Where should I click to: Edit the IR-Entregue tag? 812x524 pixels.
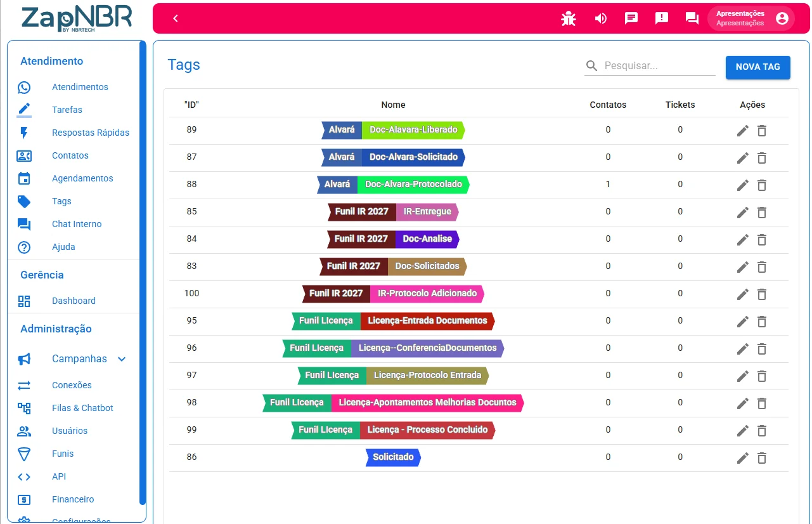(743, 213)
